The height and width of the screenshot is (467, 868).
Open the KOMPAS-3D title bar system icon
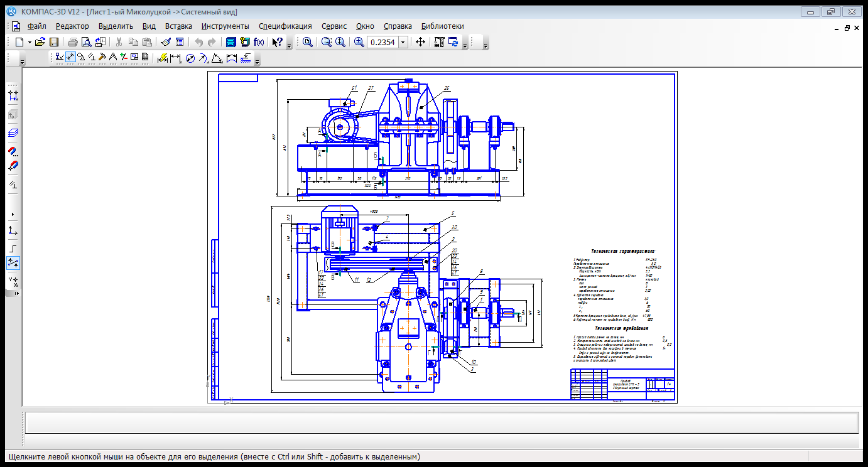click(x=11, y=11)
